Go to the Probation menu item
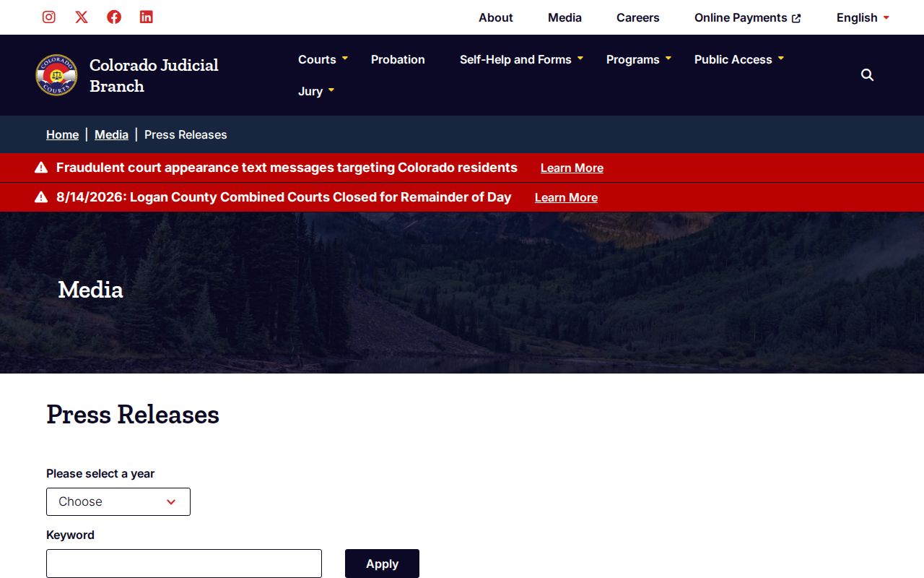Image resolution: width=924 pixels, height=578 pixels. (398, 59)
